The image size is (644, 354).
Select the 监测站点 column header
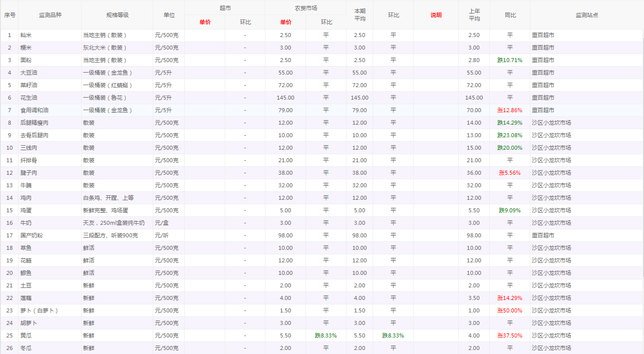pyautogui.click(x=586, y=15)
